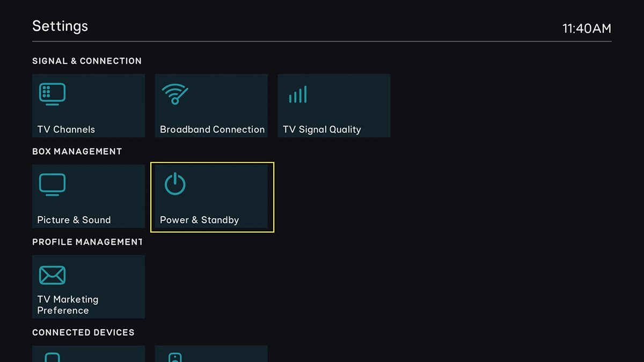
Task: Select the signal bars icon for TV Signal Quality
Action: [298, 93]
